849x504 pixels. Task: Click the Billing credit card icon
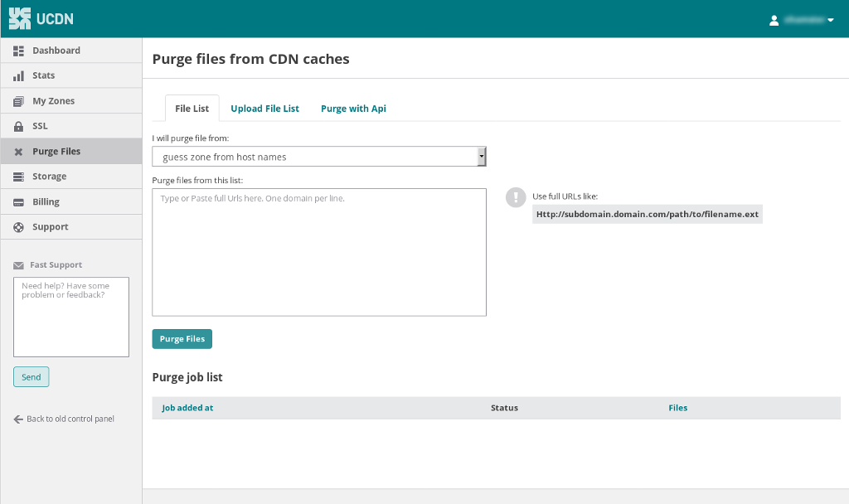point(18,202)
